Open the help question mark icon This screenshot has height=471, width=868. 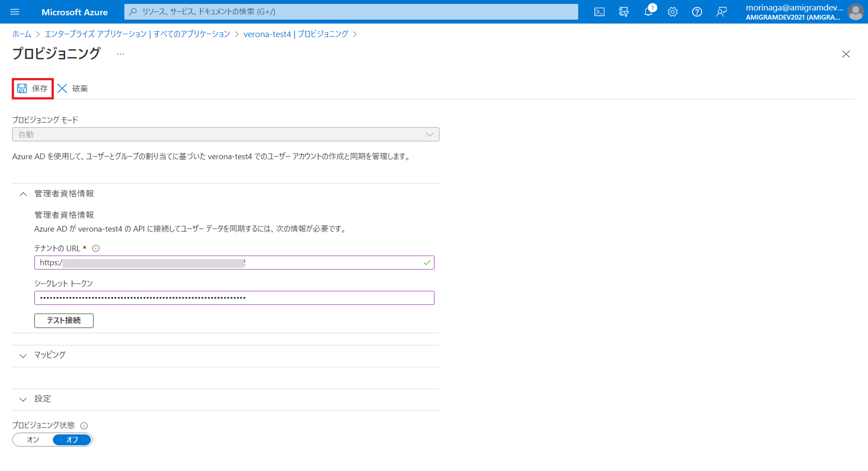coord(697,12)
